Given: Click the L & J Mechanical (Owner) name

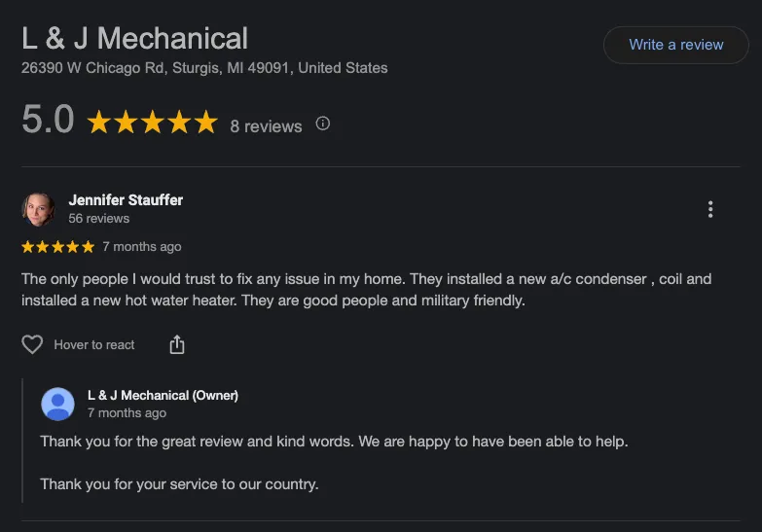Looking at the screenshot, I should [163, 395].
